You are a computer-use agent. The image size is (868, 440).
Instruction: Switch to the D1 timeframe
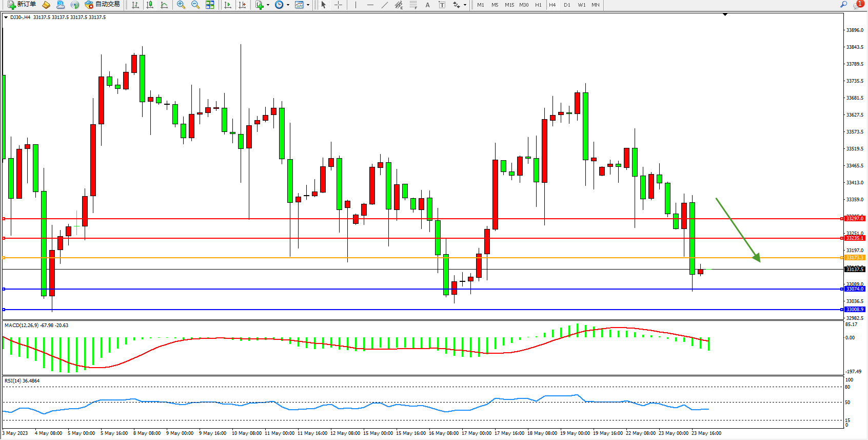click(x=567, y=5)
